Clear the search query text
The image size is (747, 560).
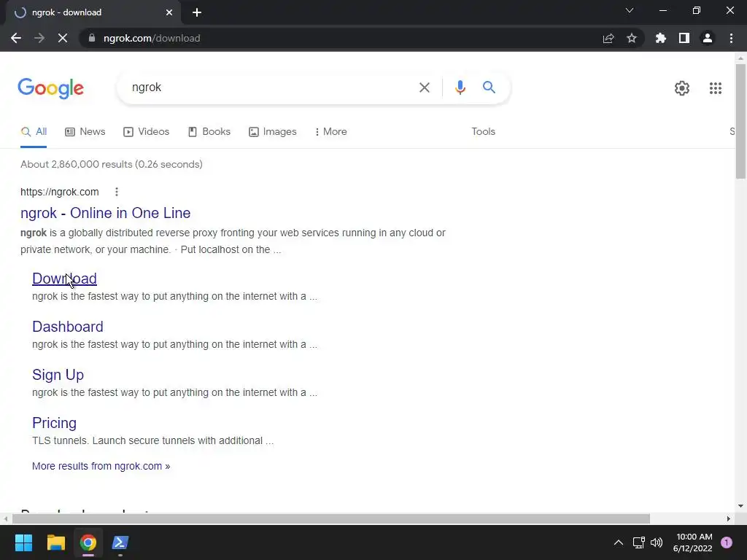pos(424,87)
